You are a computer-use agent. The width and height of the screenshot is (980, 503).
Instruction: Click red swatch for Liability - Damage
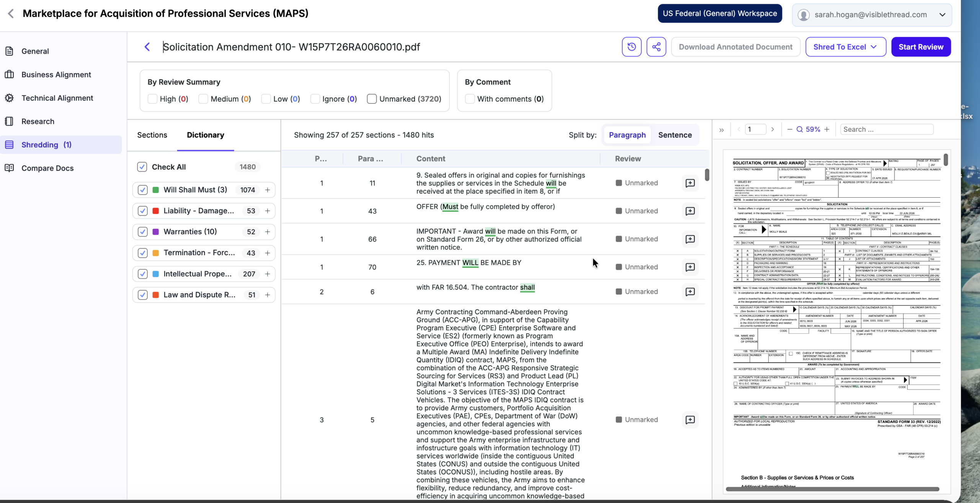pyautogui.click(x=156, y=211)
